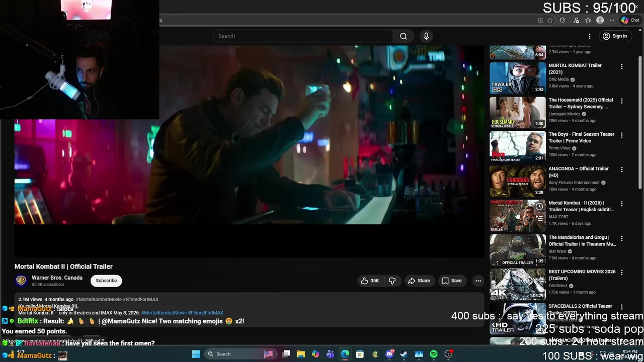Open the browser profile avatar

point(600,21)
